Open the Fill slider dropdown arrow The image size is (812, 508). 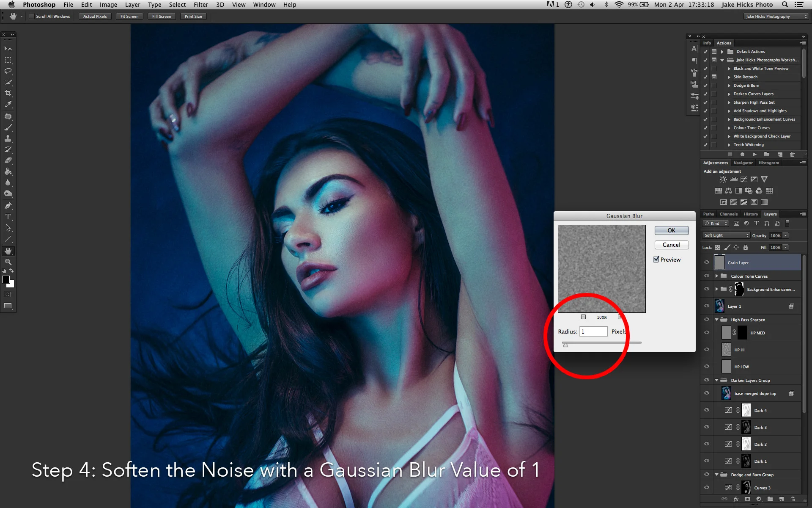pyautogui.click(x=786, y=247)
